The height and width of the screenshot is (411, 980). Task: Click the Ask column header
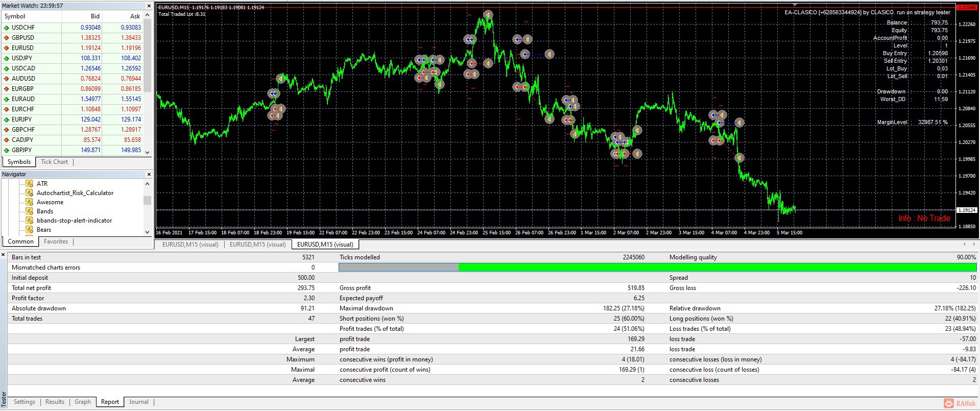[123, 16]
